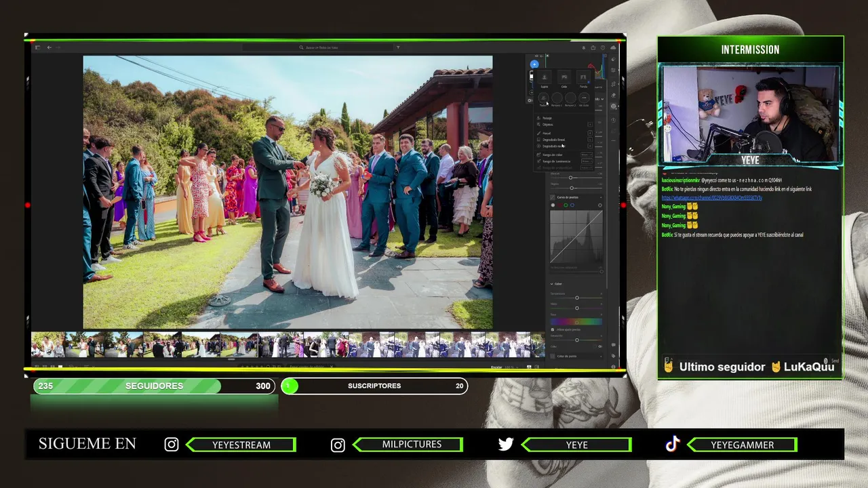Screen dimensions: 868x488
Task: Adjust the Temperatura slider handle
Action: tap(577, 298)
